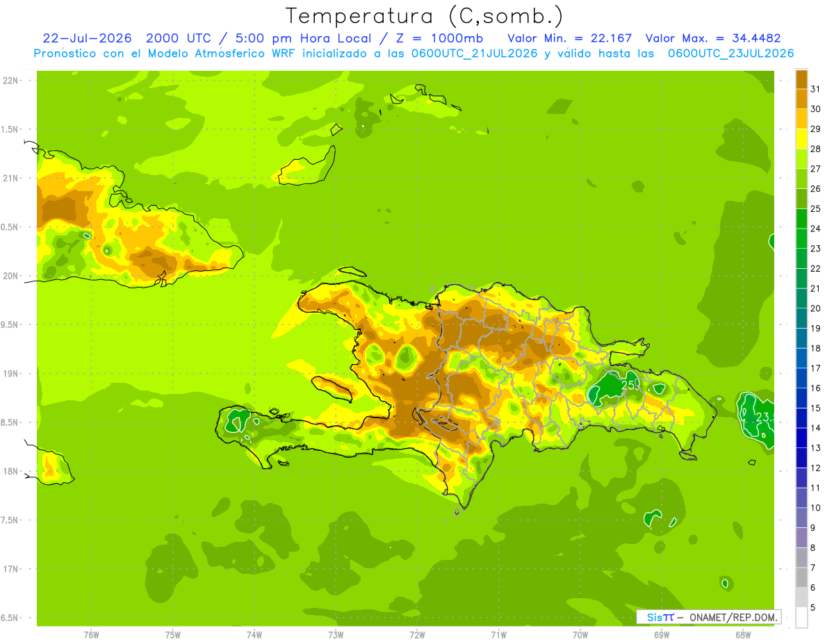
Task: Pick the legend swatch between 29 and 30
Action: click(x=801, y=119)
